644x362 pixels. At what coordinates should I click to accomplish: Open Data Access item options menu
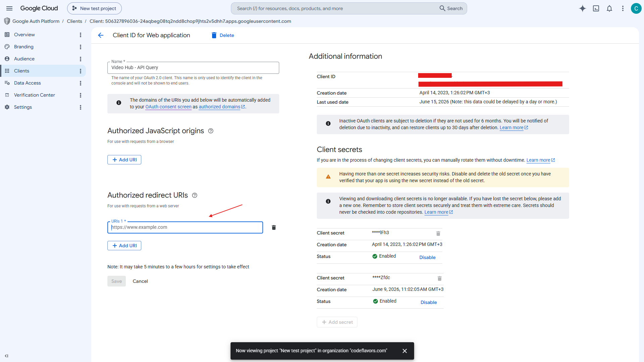pos(81,83)
